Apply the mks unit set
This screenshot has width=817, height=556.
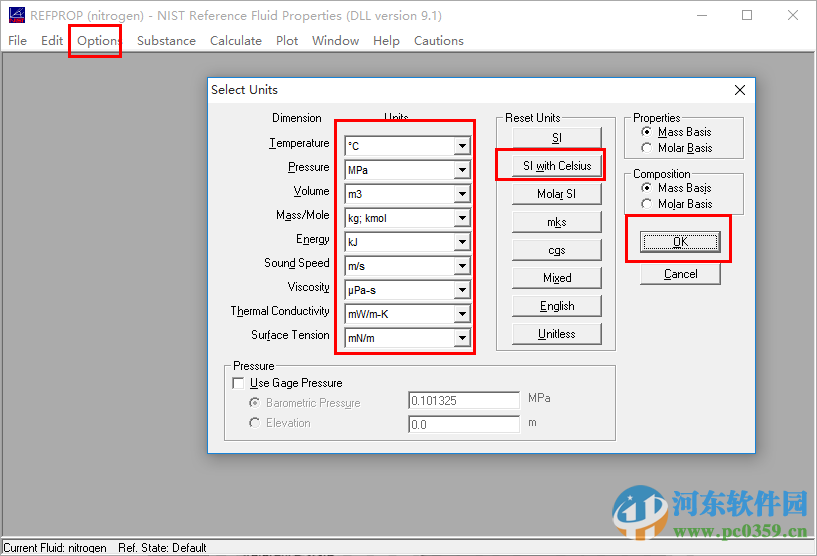pos(556,222)
